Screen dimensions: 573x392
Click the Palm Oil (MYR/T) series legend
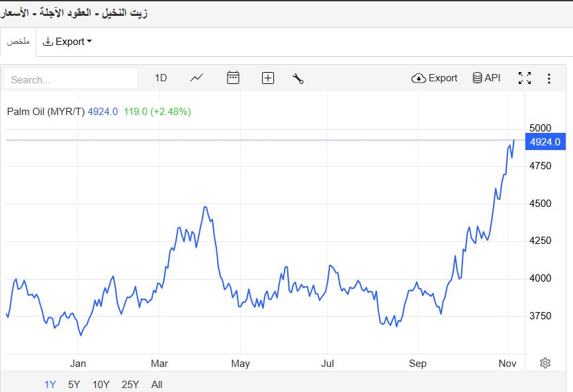click(x=46, y=112)
